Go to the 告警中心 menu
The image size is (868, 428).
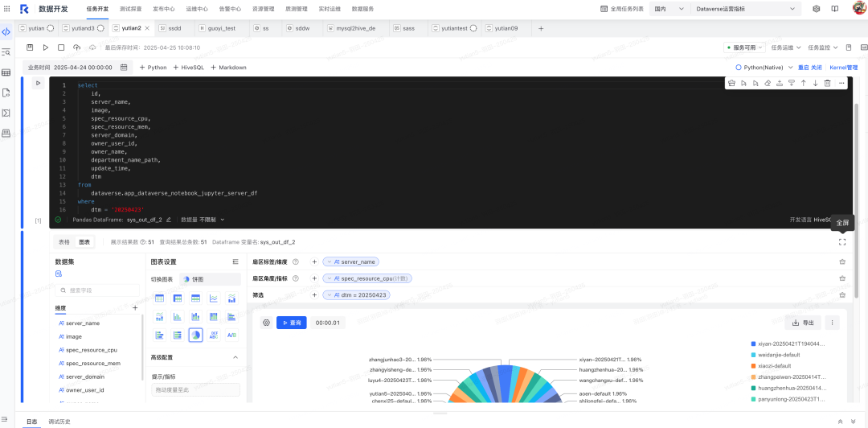pos(231,9)
